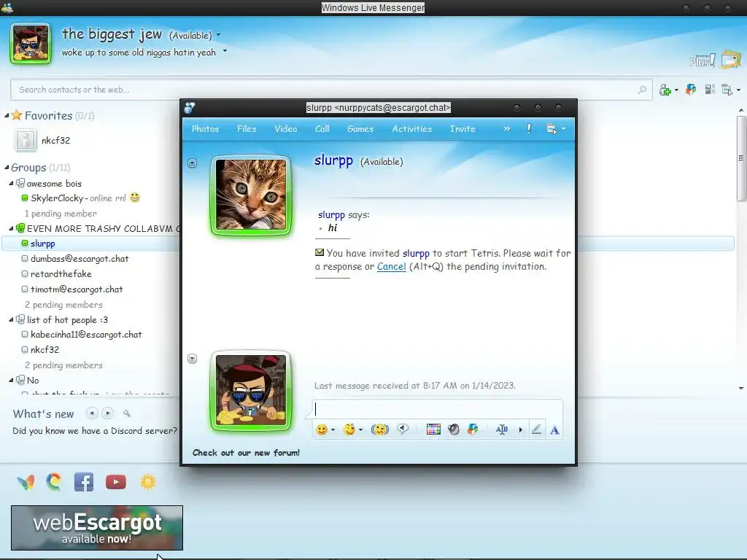The image size is (747, 560).
Task: Expand the text format right arrow
Action: click(520, 430)
